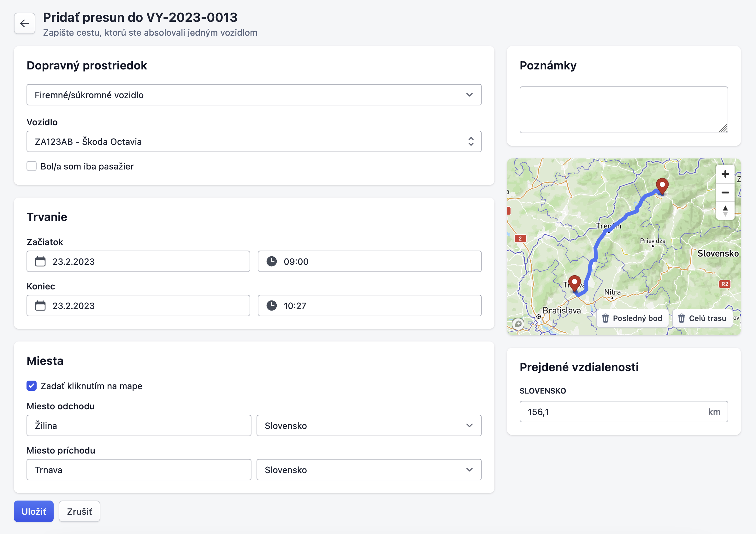
Task: Open arrival country Slovensko dropdown
Action: pos(369,469)
